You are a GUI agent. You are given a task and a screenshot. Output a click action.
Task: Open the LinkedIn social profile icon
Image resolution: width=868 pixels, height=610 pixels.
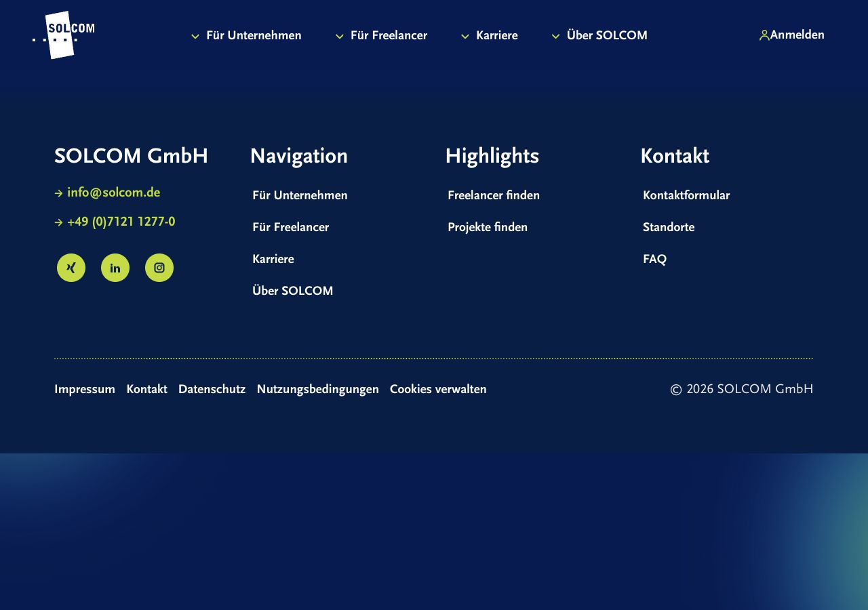115,268
